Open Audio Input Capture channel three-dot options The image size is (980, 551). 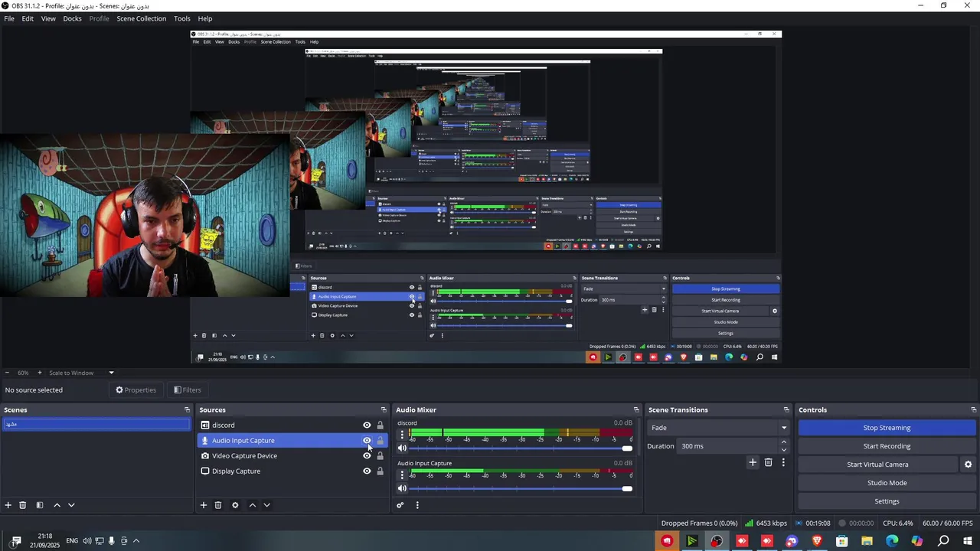402,475
